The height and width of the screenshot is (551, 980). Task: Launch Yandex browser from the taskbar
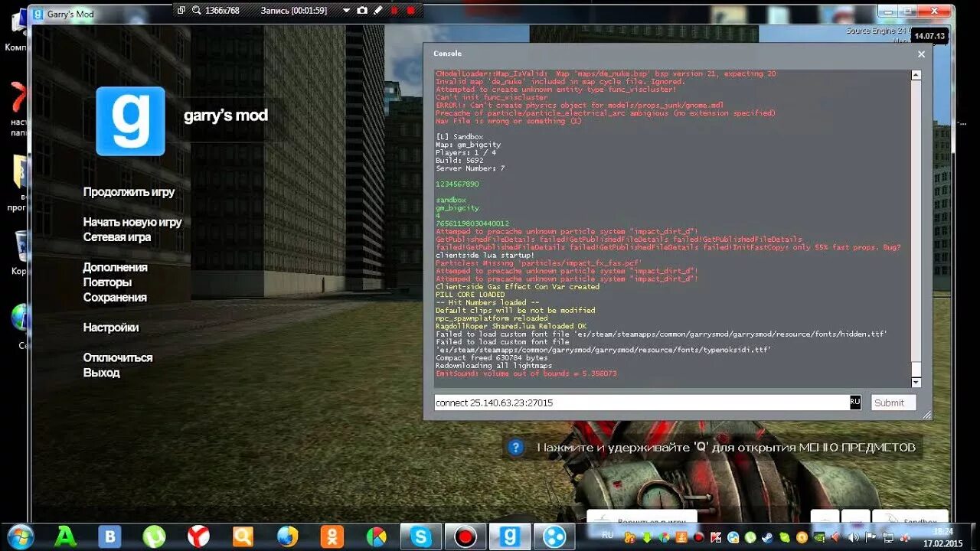pos(198,537)
